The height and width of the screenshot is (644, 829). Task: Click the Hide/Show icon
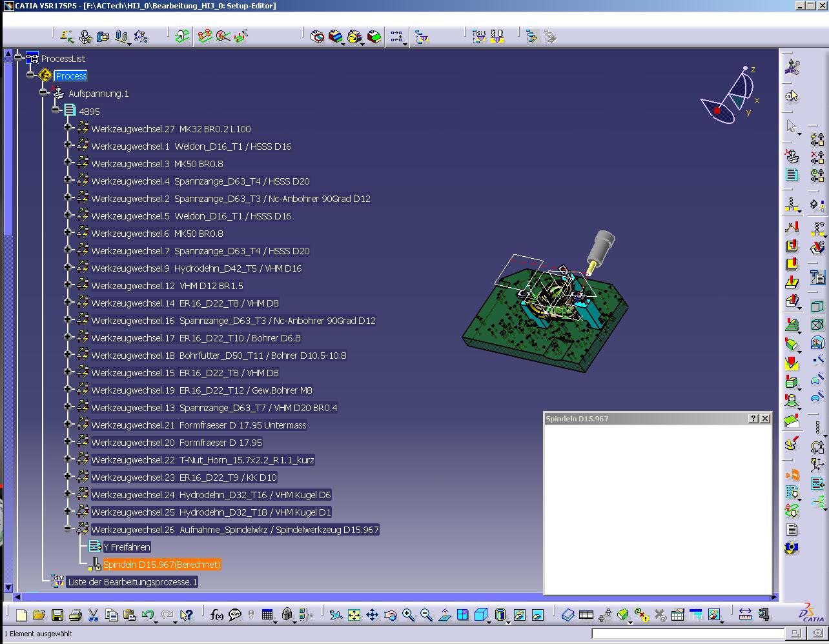point(519,615)
